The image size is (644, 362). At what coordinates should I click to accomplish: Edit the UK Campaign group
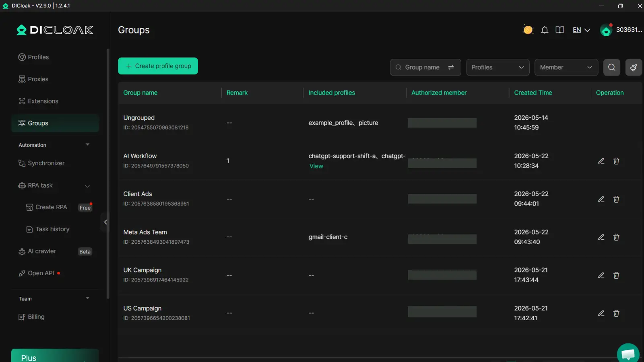coord(601,275)
